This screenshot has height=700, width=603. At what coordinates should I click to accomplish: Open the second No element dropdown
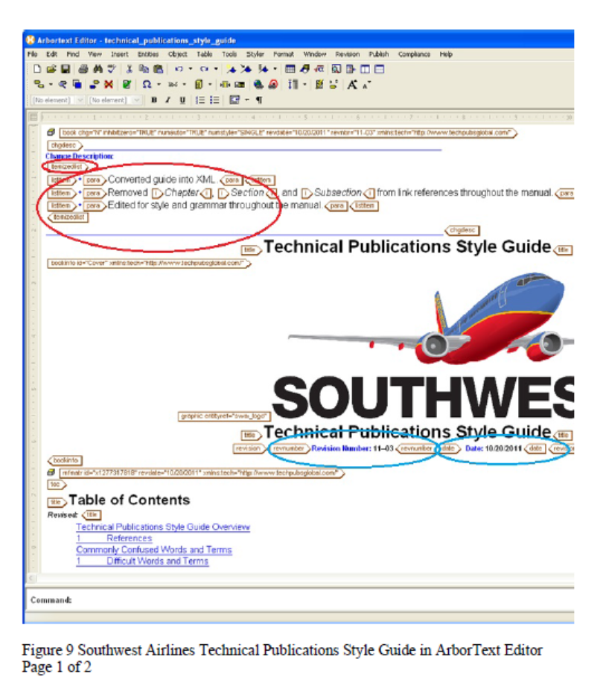pos(137,100)
